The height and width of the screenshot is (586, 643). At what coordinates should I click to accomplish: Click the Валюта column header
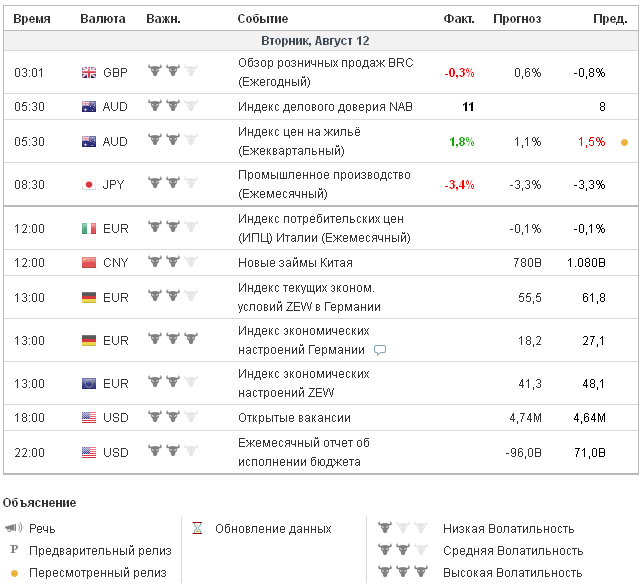102,19
